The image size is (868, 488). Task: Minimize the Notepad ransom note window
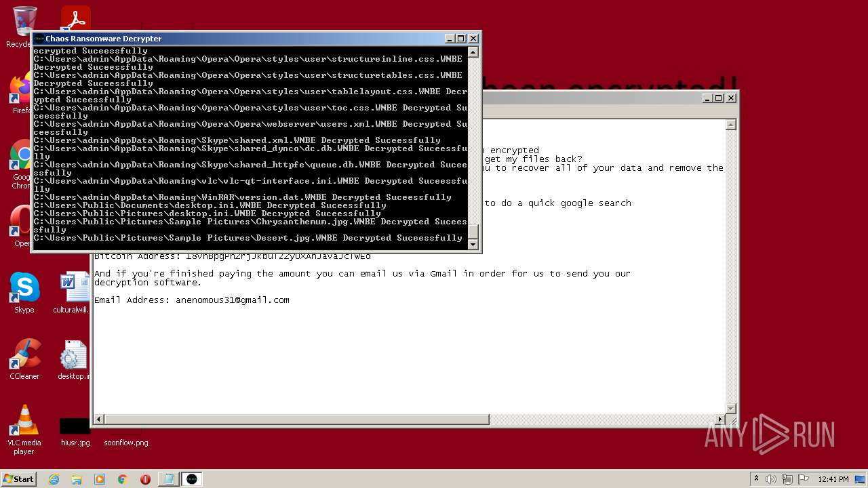pyautogui.click(x=707, y=98)
